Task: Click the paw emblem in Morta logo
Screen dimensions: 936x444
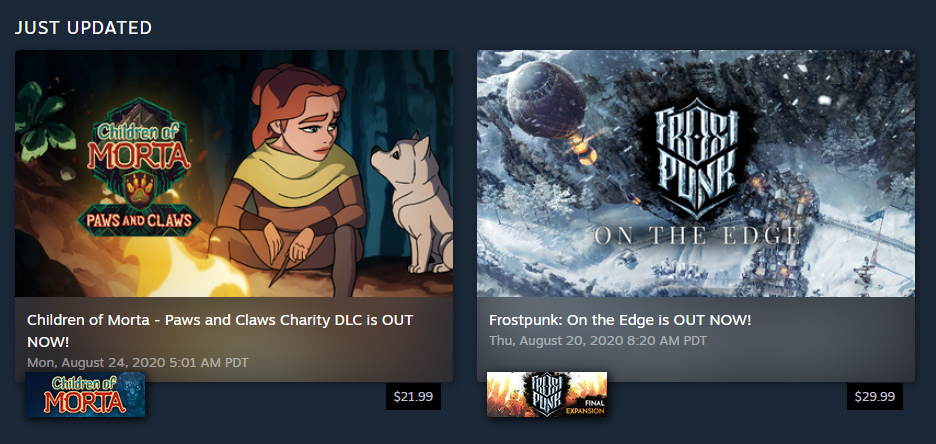Action: click(x=140, y=189)
